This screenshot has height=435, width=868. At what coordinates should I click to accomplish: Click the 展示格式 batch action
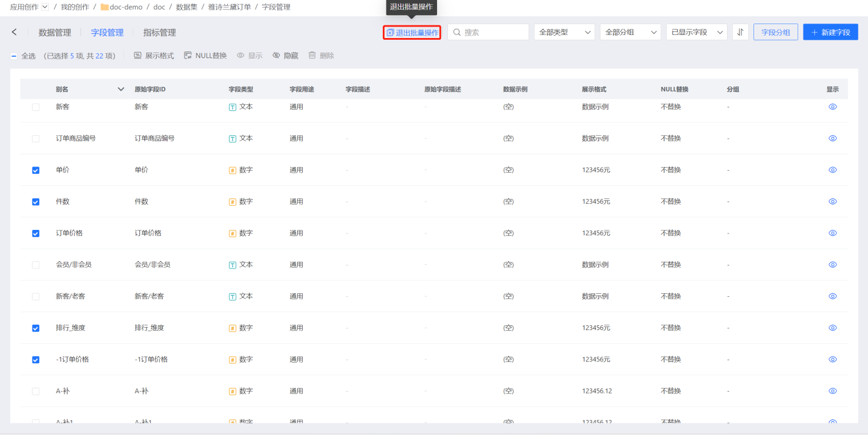pos(154,56)
